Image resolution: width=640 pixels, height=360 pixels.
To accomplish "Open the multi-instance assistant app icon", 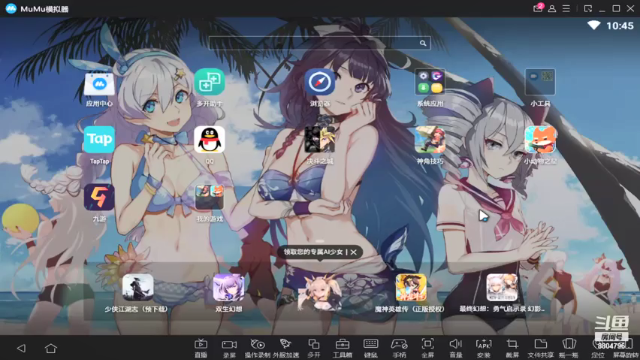I will [x=209, y=82].
